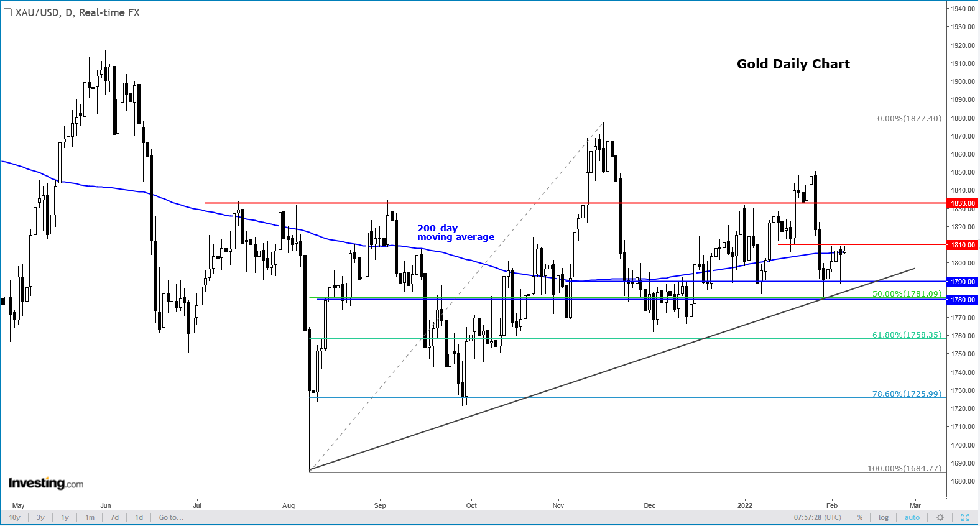Screen dimensions: 980x526
Task: Click the 2022 label on time axis
Action: point(745,505)
